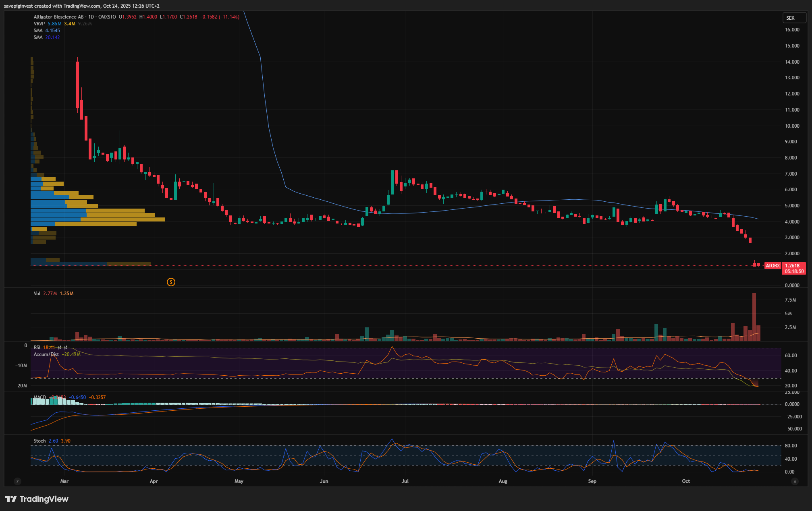
Task: Click the 1D interval label in legend
Action: pyautogui.click(x=91, y=17)
